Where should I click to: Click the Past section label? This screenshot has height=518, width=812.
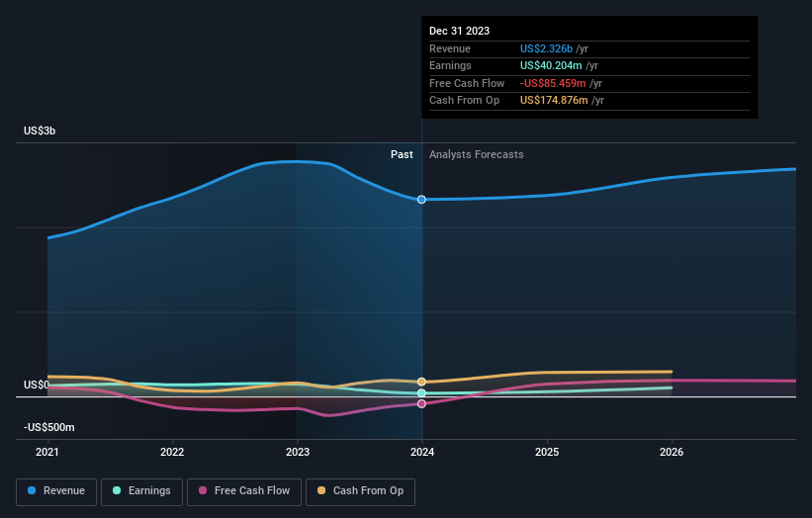(x=402, y=154)
